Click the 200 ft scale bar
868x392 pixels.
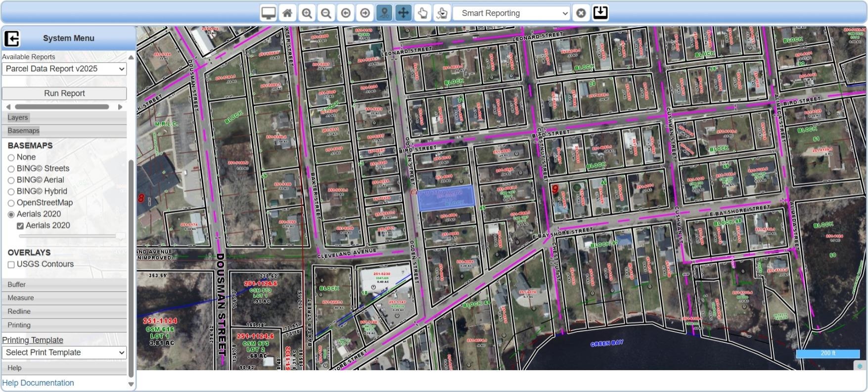(x=828, y=353)
